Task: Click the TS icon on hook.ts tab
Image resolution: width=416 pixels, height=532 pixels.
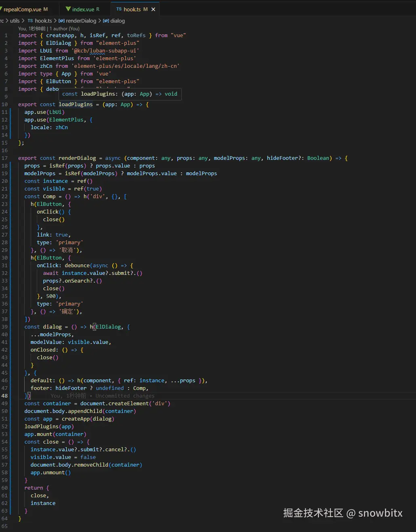Action: [x=119, y=9]
